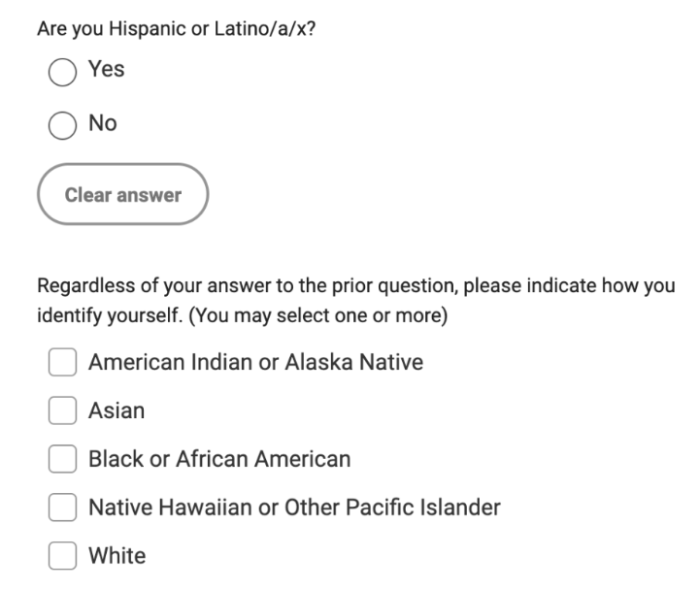Click the "No" option label text
The image size is (700, 590).
pyautogui.click(x=102, y=123)
